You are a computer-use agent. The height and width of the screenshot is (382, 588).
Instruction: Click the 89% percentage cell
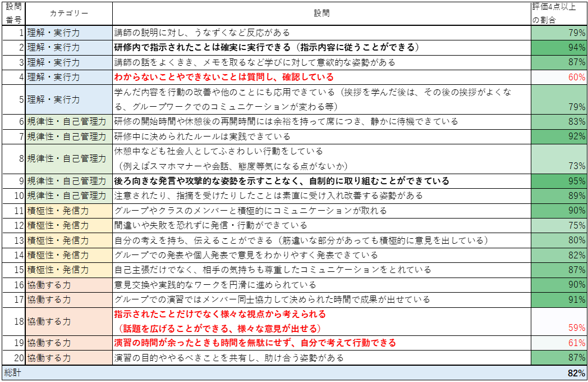click(x=559, y=195)
